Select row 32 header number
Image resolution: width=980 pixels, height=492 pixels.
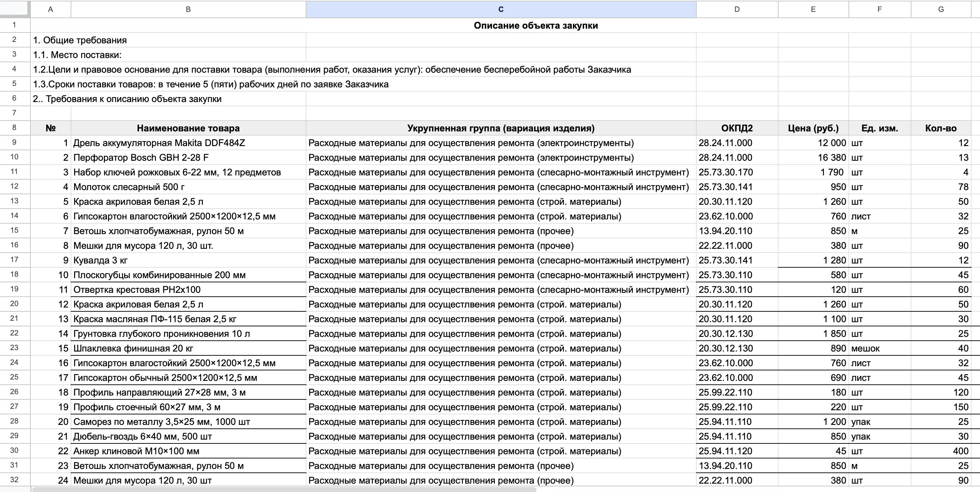14,480
